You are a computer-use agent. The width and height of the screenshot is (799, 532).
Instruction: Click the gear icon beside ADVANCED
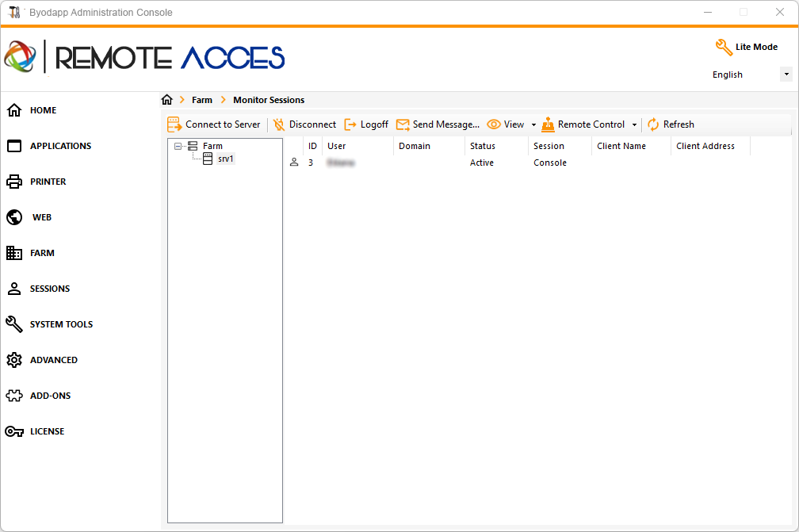click(14, 360)
